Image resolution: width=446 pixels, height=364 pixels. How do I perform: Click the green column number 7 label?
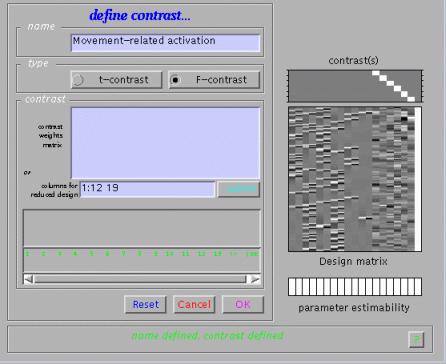click(x=123, y=254)
